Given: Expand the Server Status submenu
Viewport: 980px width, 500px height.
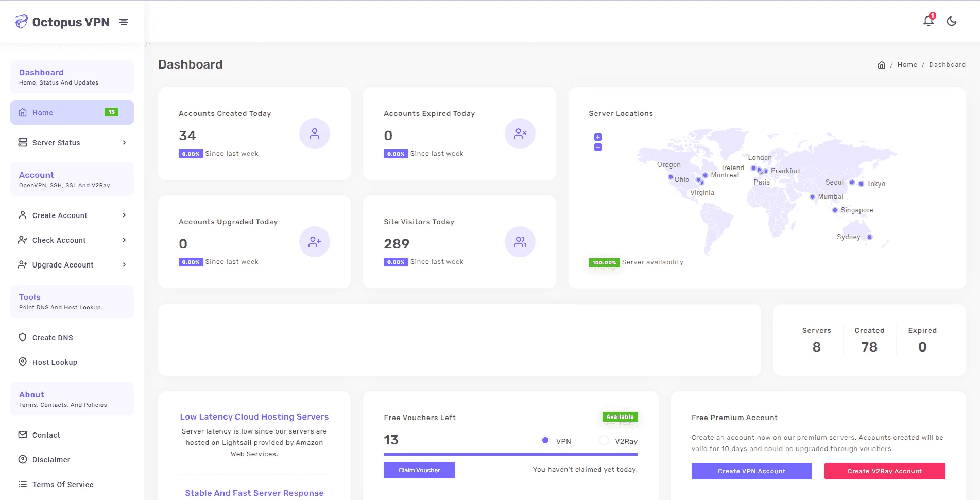Looking at the screenshot, I should click(x=72, y=143).
